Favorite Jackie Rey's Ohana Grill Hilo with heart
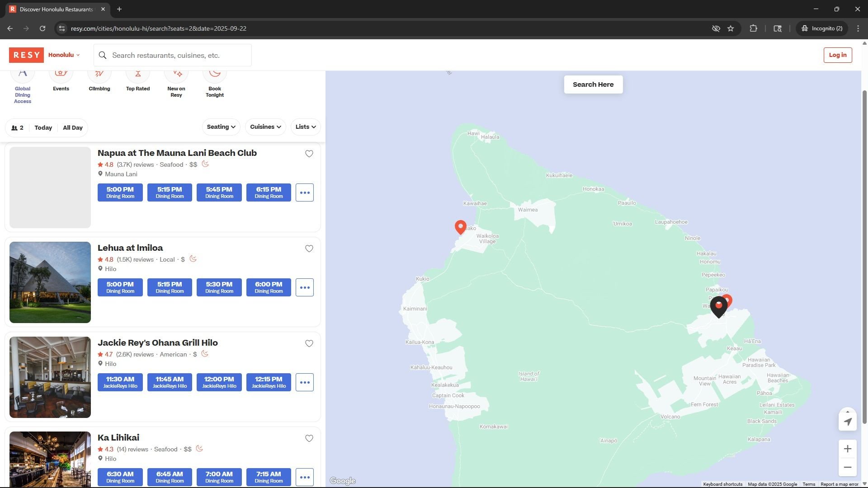This screenshot has height=488, width=868. pyautogui.click(x=309, y=343)
